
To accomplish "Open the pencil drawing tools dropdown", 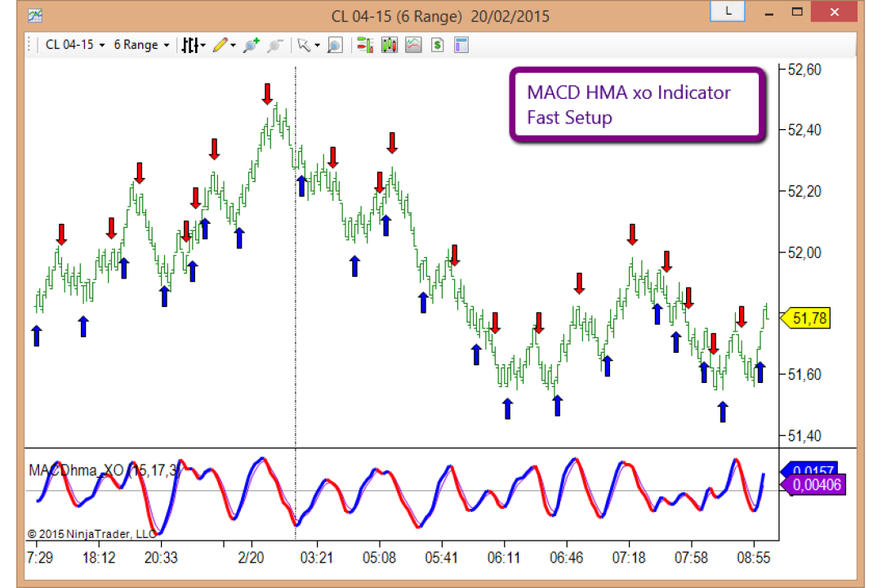I will click(x=224, y=45).
